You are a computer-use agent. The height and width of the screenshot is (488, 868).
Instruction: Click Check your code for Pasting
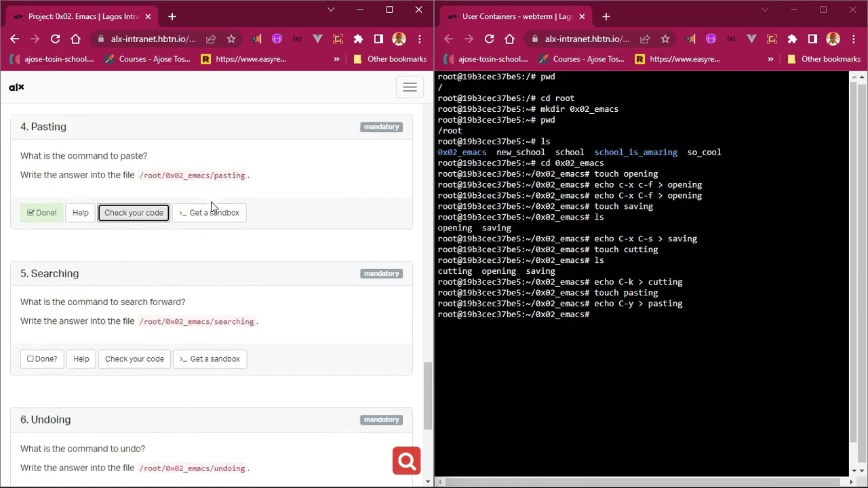coord(134,213)
